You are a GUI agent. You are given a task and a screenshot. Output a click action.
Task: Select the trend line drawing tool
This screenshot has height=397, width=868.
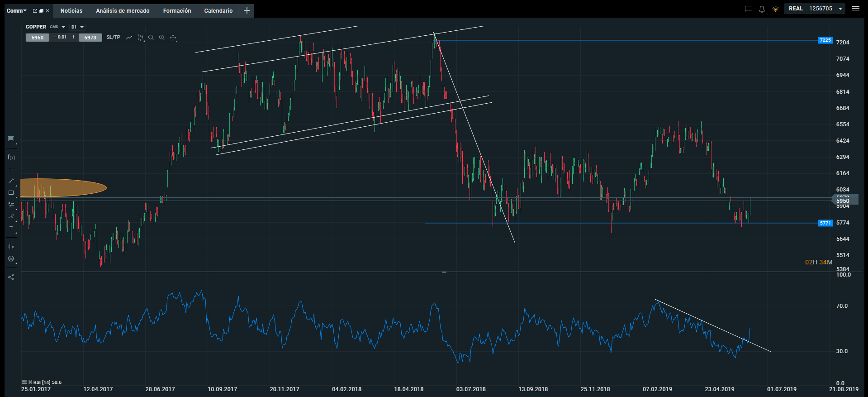point(11,181)
